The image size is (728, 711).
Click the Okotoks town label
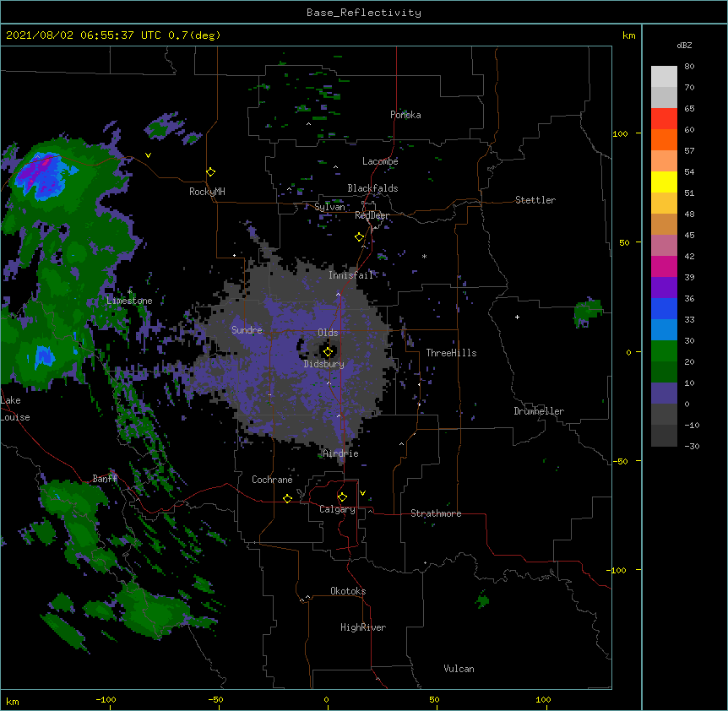pos(348,591)
